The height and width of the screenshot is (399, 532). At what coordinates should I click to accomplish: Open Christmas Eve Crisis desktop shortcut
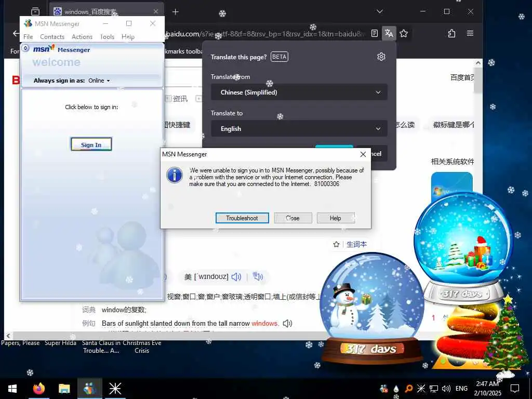click(142, 347)
